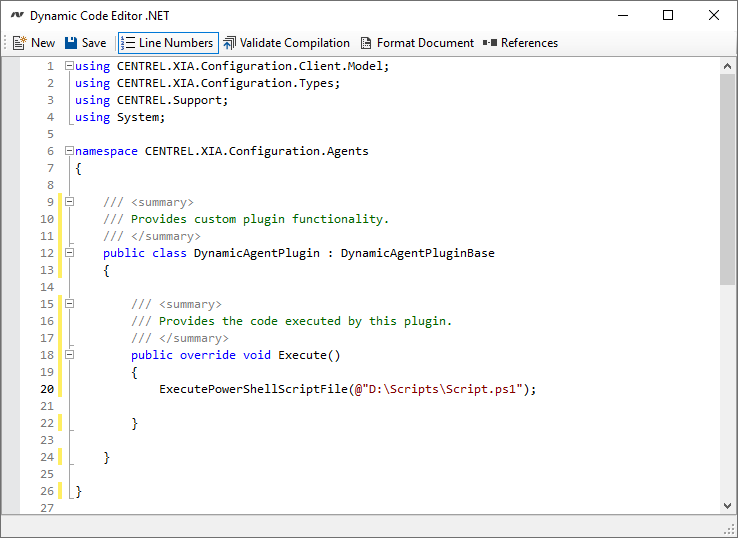The height and width of the screenshot is (538, 738).
Task: Collapse the namespace block on line 6
Action: tap(69, 151)
